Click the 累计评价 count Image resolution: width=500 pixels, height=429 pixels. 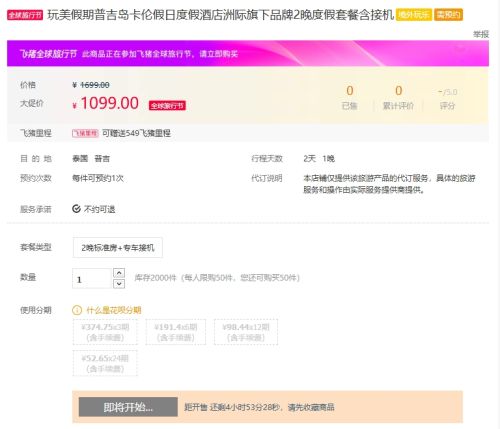[398, 91]
